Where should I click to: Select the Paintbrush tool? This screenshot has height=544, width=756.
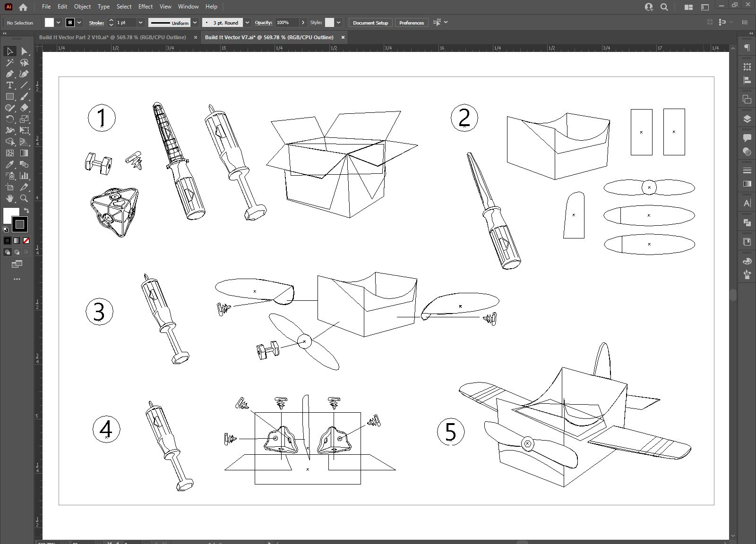[25, 96]
